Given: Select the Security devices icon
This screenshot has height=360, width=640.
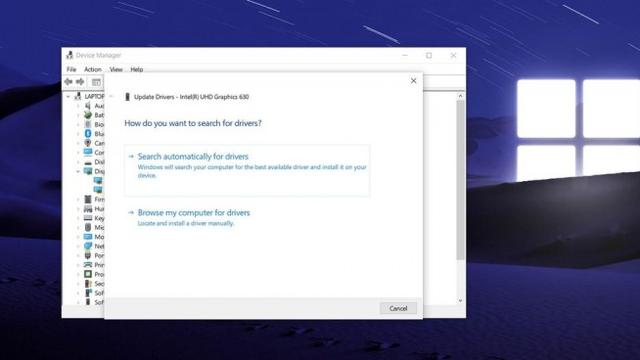Looking at the screenshot, I should 88,284.
